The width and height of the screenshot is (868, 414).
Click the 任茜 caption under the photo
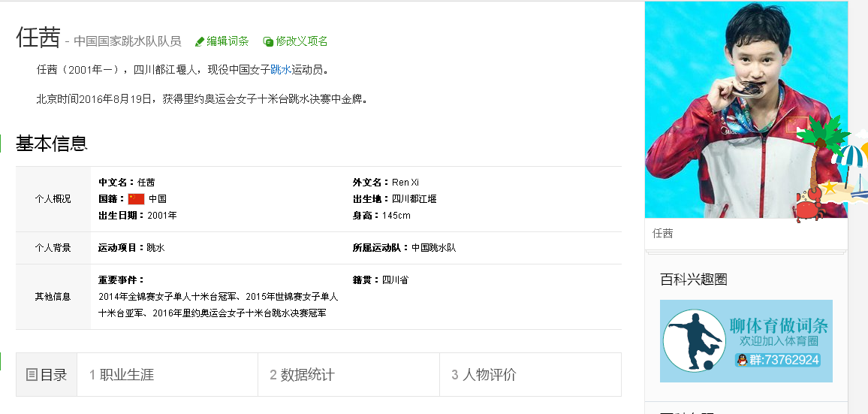click(x=663, y=234)
